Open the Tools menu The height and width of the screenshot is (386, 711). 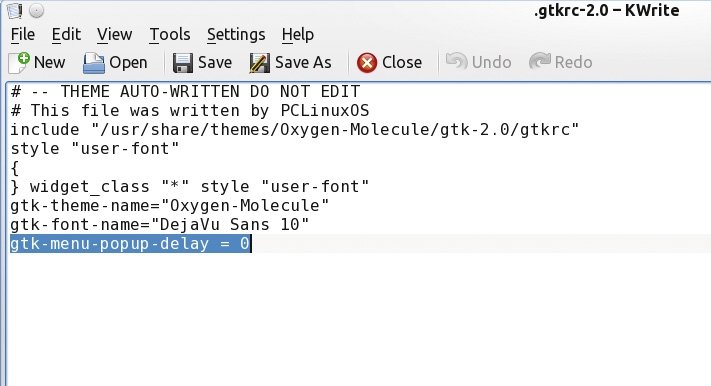(170, 34)
